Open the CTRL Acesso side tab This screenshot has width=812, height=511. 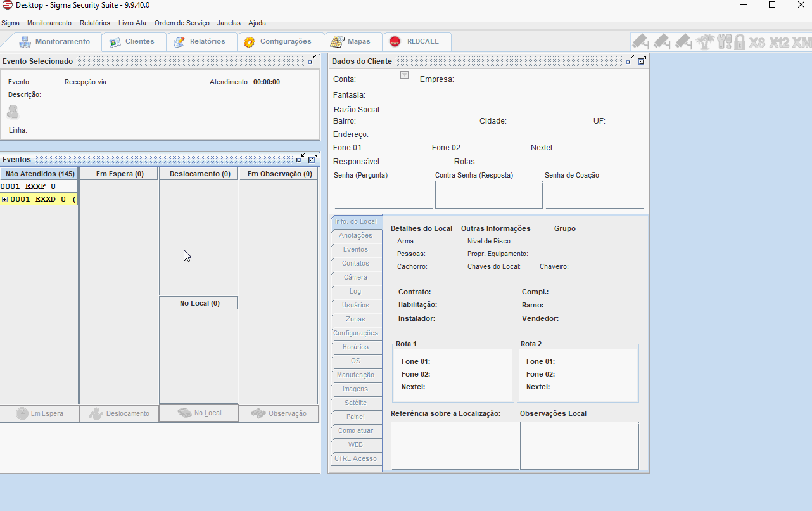356,458
